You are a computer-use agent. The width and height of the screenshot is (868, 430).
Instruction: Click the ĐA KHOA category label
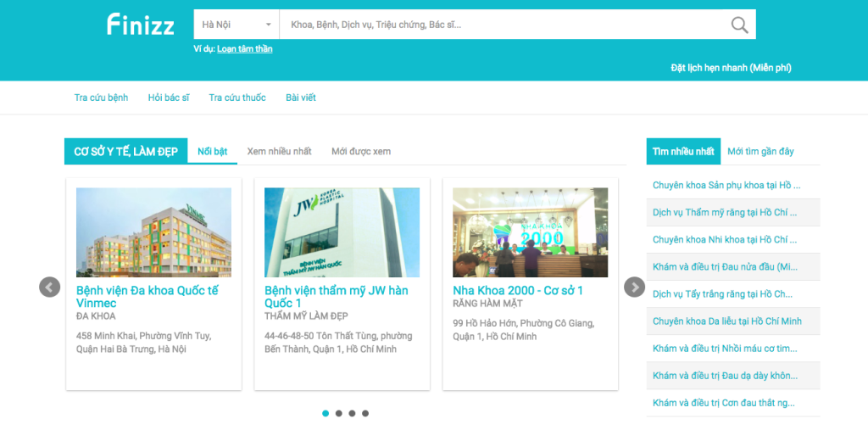96,316
